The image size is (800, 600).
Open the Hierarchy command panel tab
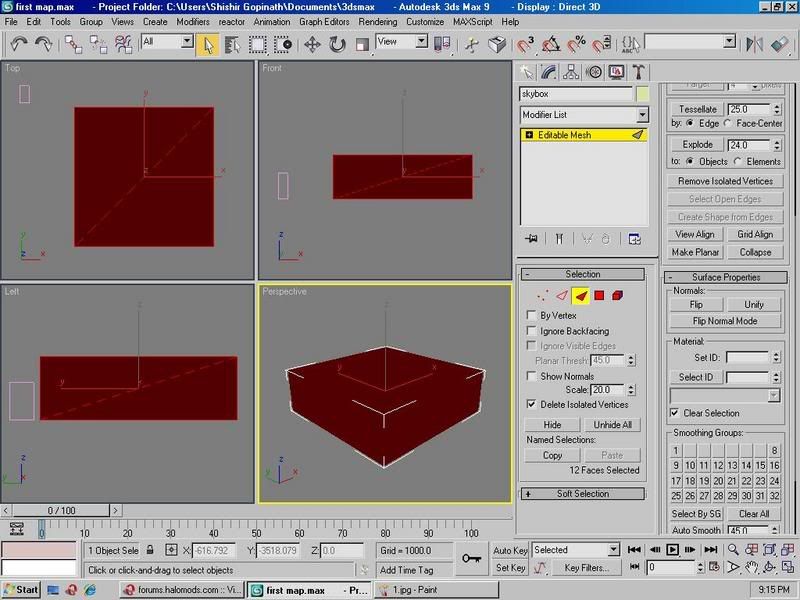(571, 72)
